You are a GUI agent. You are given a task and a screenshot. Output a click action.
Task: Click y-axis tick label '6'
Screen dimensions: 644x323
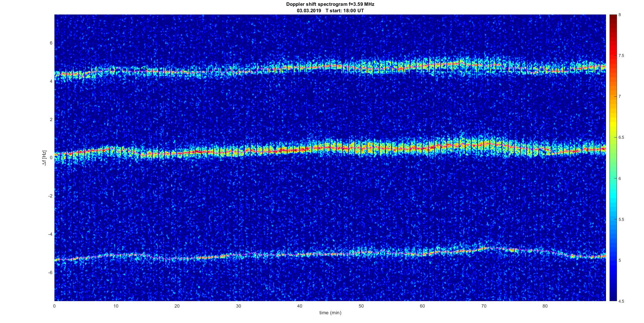coord(51,43)
